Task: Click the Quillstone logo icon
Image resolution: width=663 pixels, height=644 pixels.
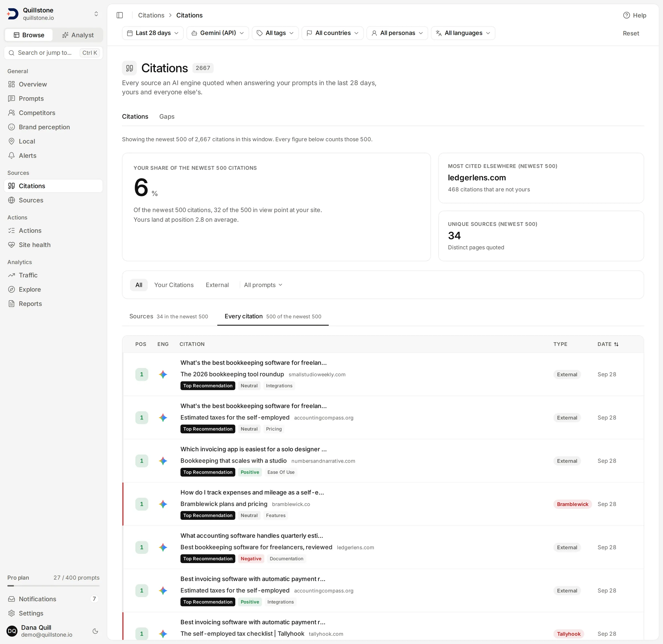Action: point(12,14)
